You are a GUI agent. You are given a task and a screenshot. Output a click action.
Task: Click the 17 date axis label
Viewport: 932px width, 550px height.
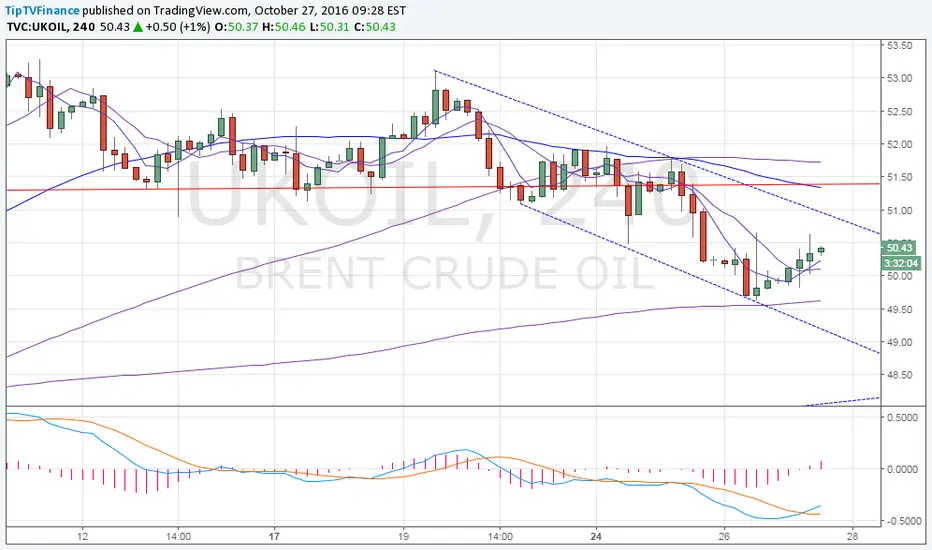click(273, 536)
